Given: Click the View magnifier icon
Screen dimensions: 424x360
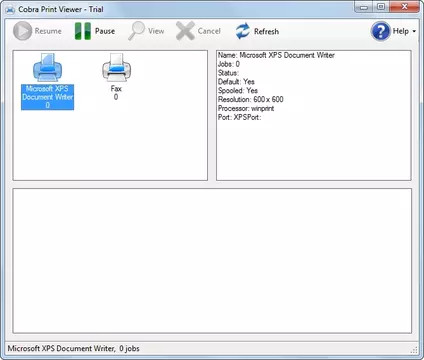Looking at the screenshot, I should pos(136,31).
